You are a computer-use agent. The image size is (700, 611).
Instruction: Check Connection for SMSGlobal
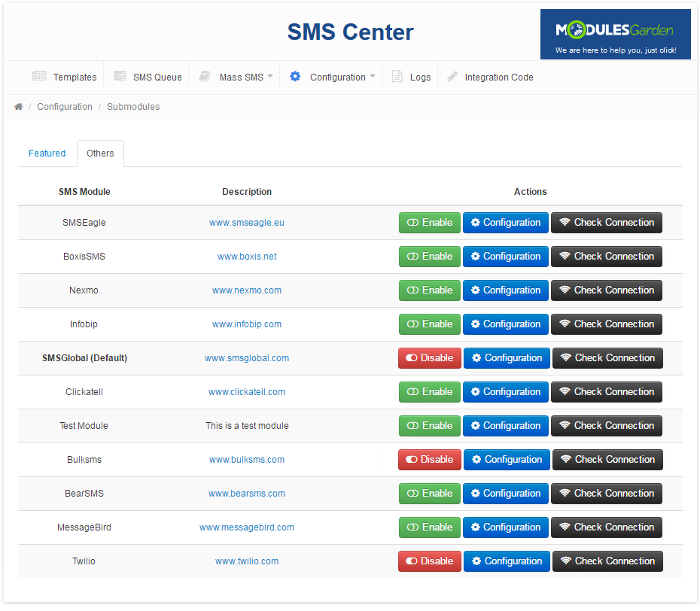(x=607, y=358)
